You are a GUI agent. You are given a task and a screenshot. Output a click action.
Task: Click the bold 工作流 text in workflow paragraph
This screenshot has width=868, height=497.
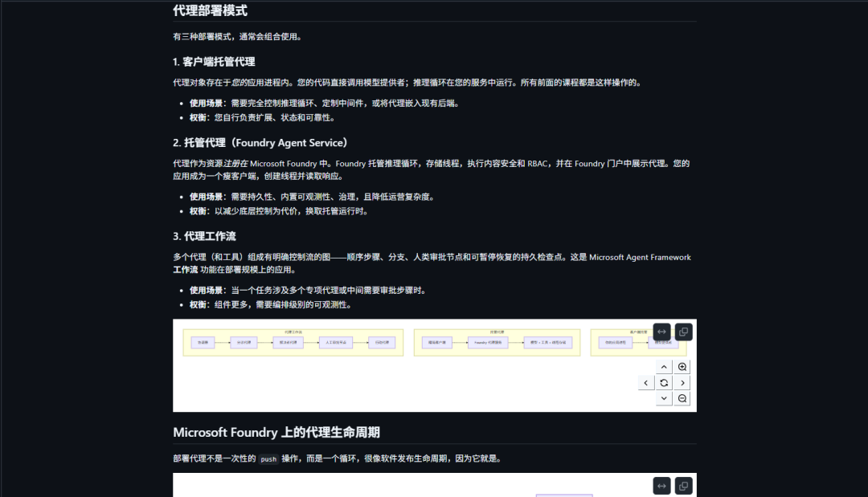click(186, 270)
